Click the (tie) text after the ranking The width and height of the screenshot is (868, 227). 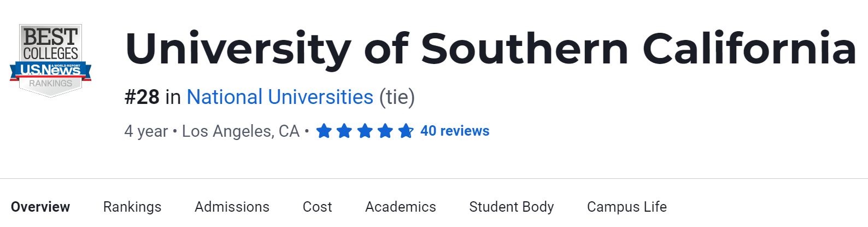[397, 97]
